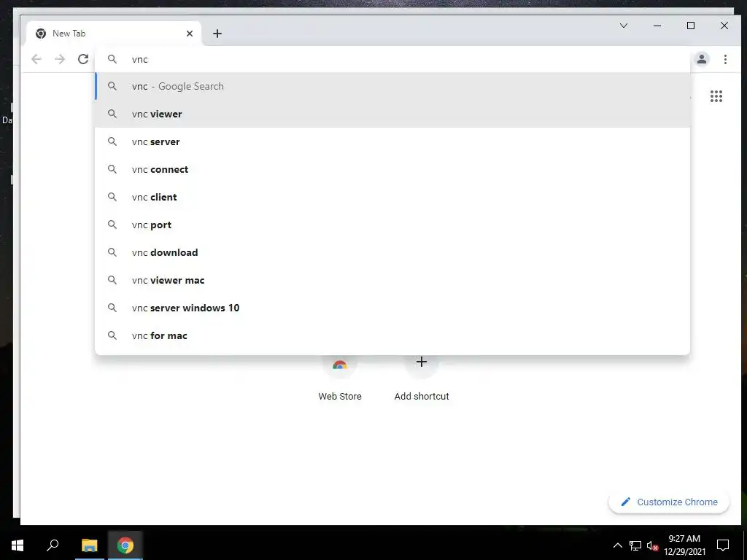Screen dimensions: 747x560
Task: Click the magnifier icon in the omnibox
Action: click(x=112, y=58)
